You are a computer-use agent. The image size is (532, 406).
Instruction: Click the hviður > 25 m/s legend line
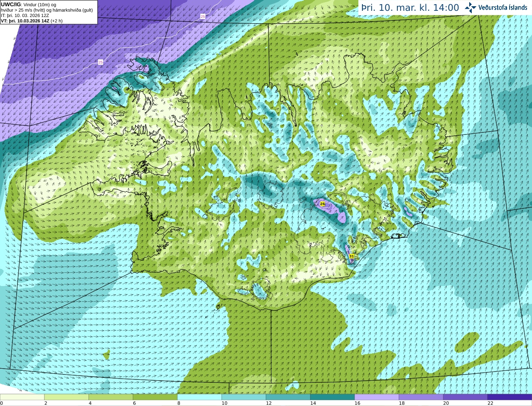click(47, 10)
